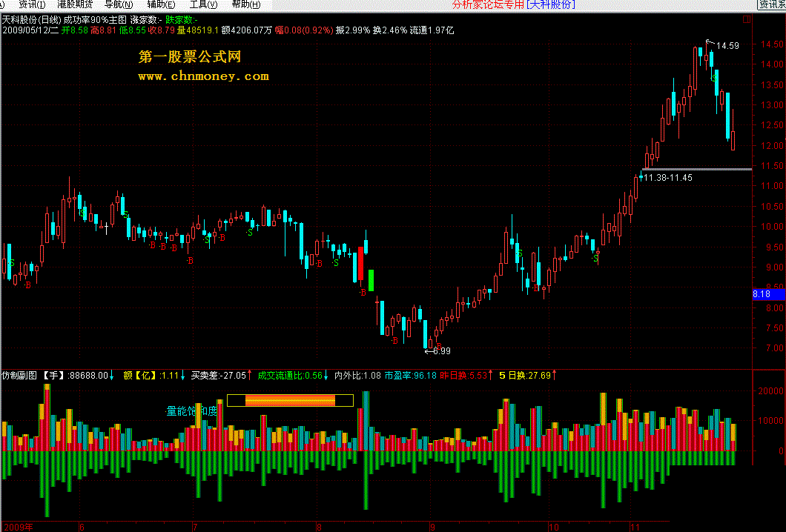Click the date 2009/05/12/二
This screenshot has height=532, width=786.
[30, 30]
